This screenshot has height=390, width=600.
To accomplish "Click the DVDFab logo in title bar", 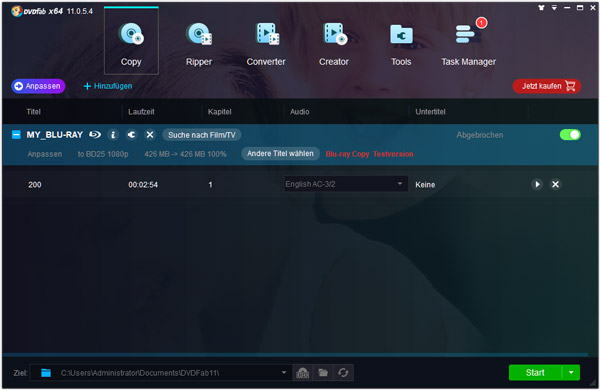I will click(37, 11).
